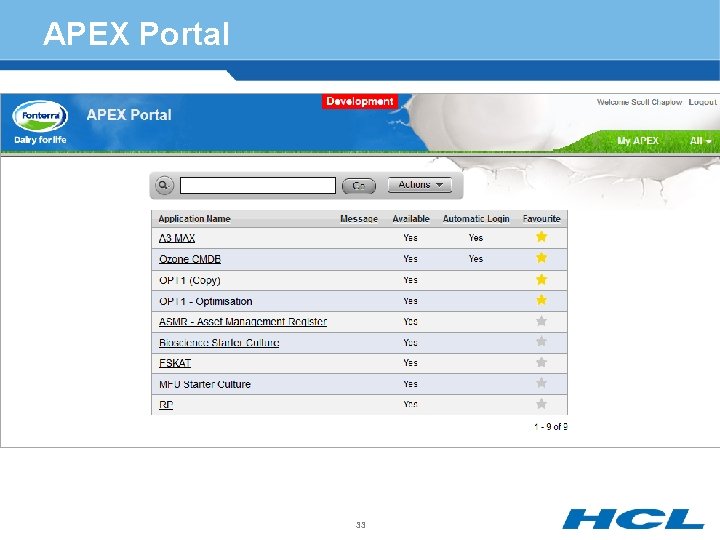Sort by Favourite column header
The height and width of the screenshot is (540, 720).
pyautogui.click(x=541, y=219)
